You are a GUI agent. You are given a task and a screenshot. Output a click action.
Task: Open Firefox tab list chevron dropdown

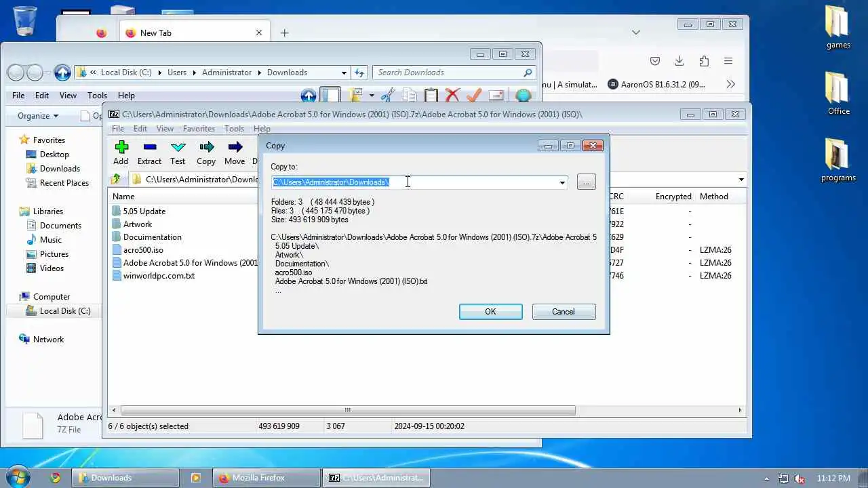(x=635, y=33)
